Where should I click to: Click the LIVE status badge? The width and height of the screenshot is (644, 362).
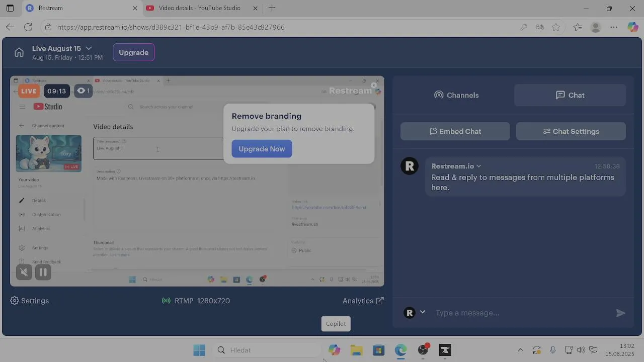pyautogui.click(x=29, y=91)
